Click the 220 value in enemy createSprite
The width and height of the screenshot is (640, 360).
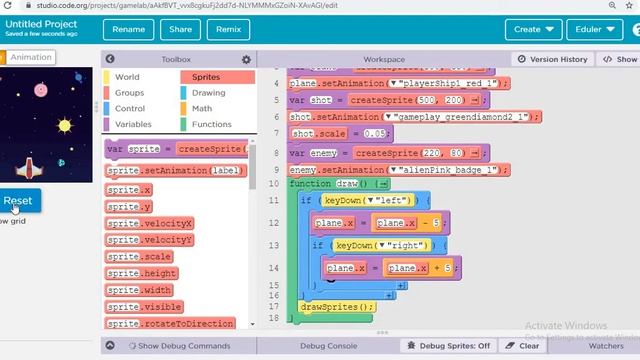(431, 153)
